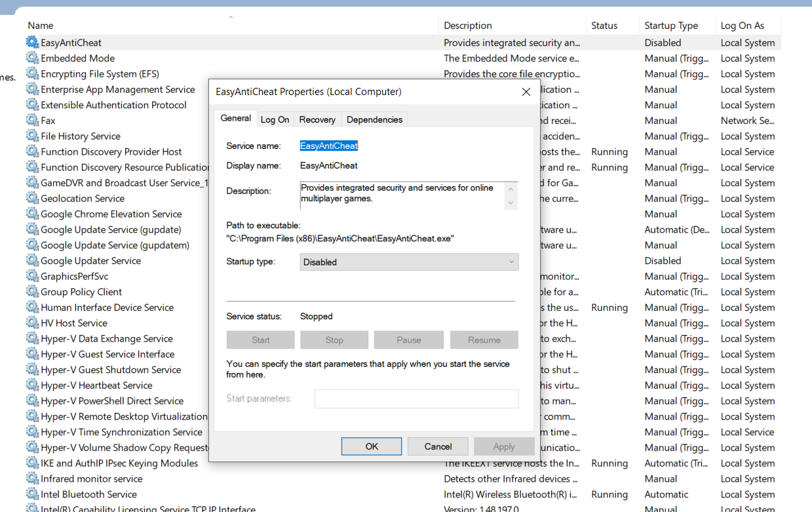Click the gear icon next to EasyAntiCheat service
This screenshot has width=812, height=512.
tap(32, 43)
